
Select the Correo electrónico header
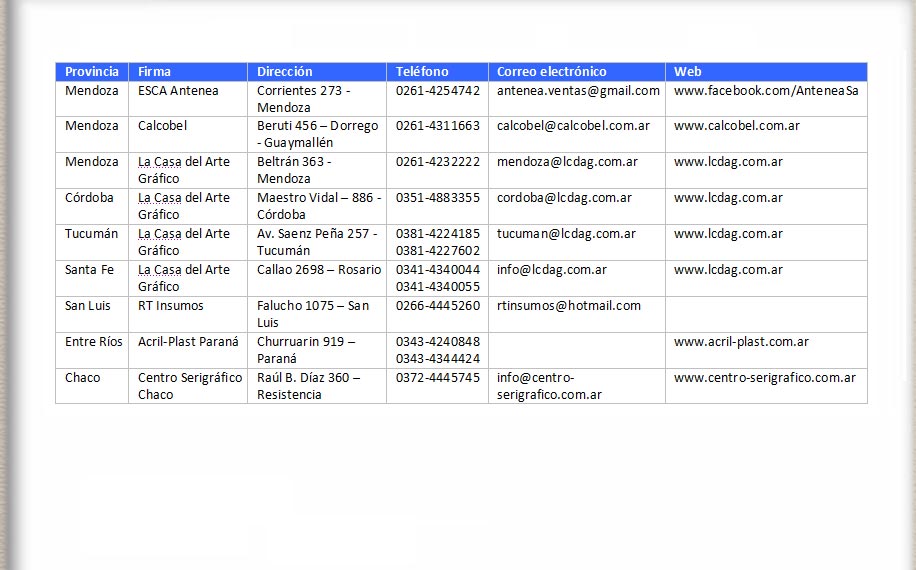pos(551,72)
